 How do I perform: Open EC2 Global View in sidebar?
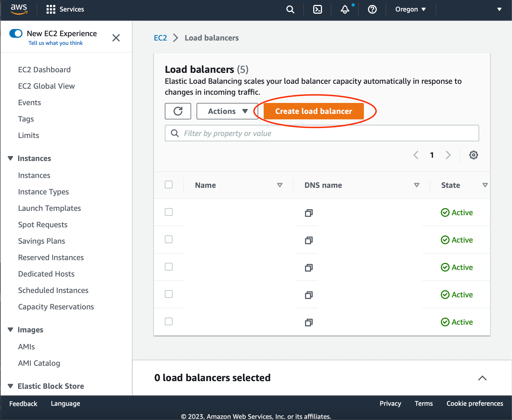(x=47, y=86)
